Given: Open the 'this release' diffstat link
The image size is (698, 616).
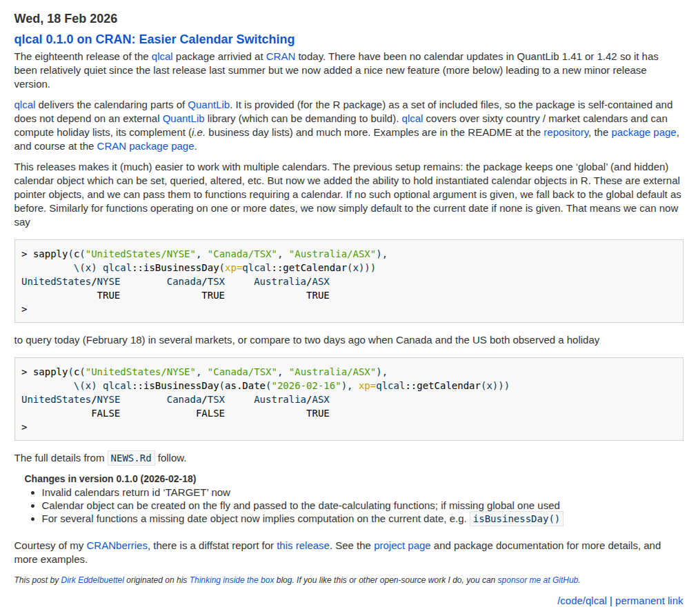Looking at the screenshot, I should click(x=303, y=546).
